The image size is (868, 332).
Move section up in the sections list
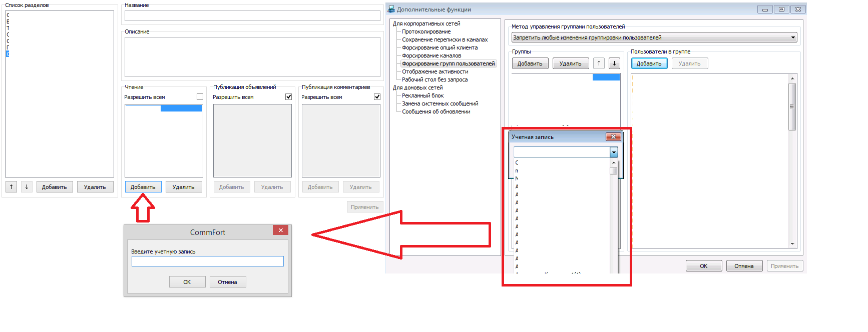(11, 187)
